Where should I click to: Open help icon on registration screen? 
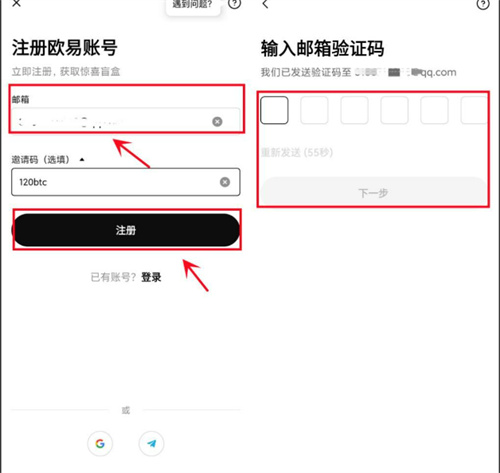point(234,3)
